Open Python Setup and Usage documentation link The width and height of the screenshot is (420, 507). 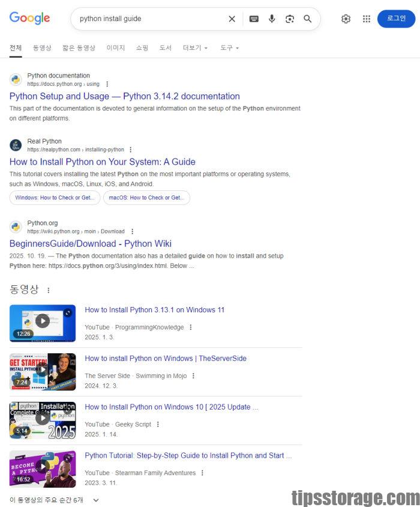(x=124, y=96)
